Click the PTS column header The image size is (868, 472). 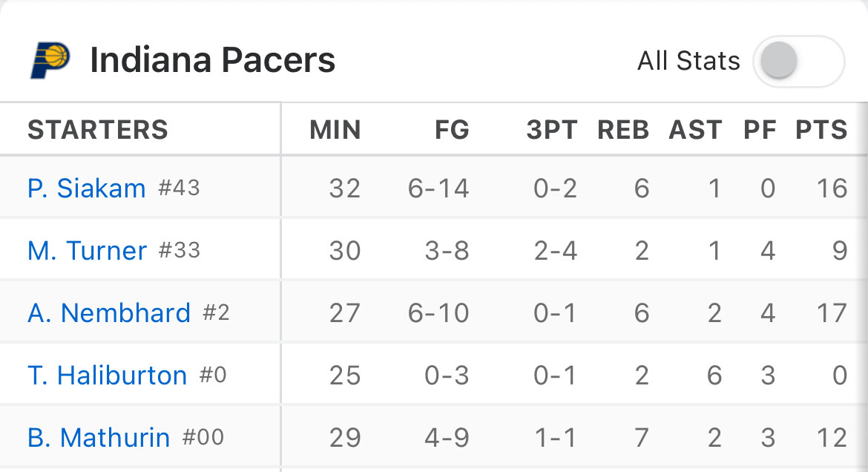pos(821,130)
